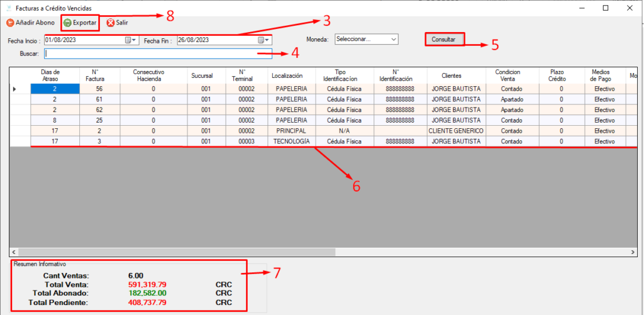
Task: Open the Fecha Inicio calendar picker
Action: 131,40
